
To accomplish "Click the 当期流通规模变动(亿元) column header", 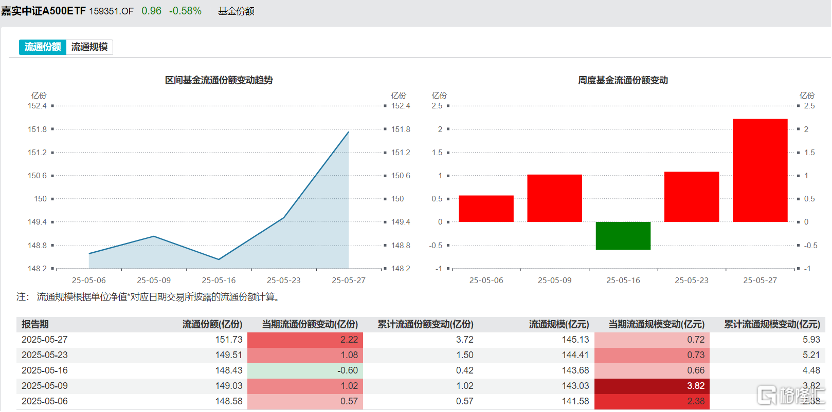I will [x=656, y=324].
